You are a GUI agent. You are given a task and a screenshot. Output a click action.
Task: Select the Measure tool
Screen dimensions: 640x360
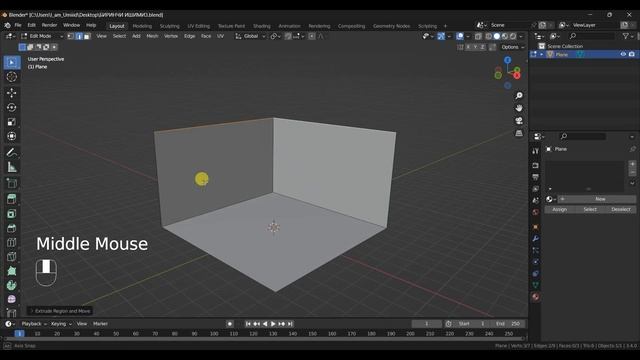point(11,167)
